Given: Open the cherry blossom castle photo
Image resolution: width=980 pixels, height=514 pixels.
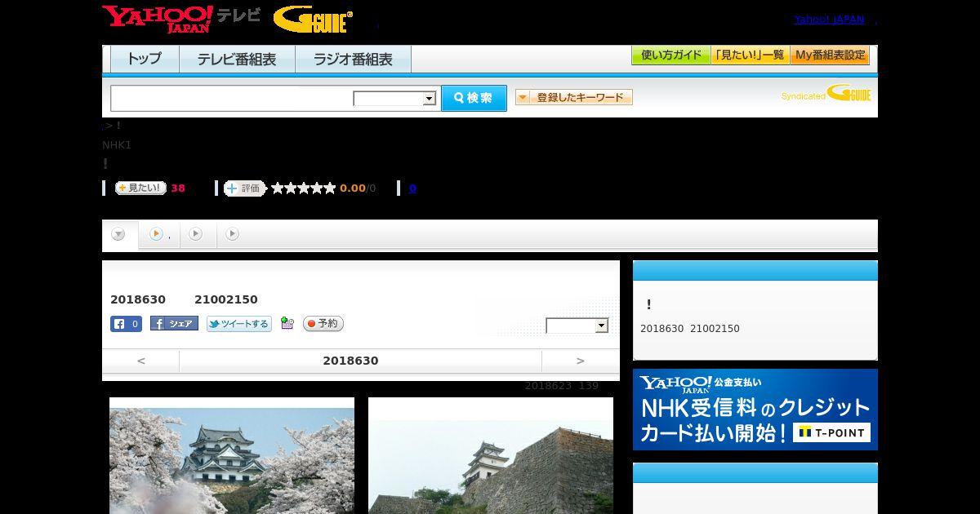Looking at the screenshot, I should pyautogui.click(x=232, y=455).
